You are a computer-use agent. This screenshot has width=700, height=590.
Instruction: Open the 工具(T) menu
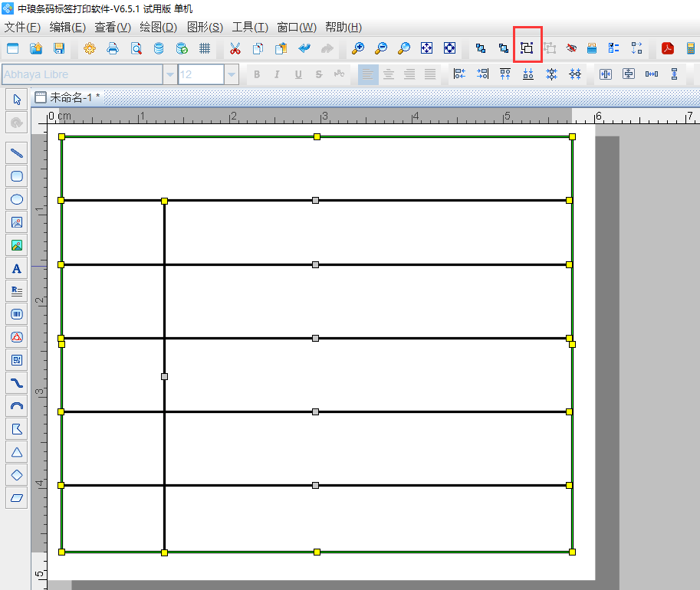250,27
